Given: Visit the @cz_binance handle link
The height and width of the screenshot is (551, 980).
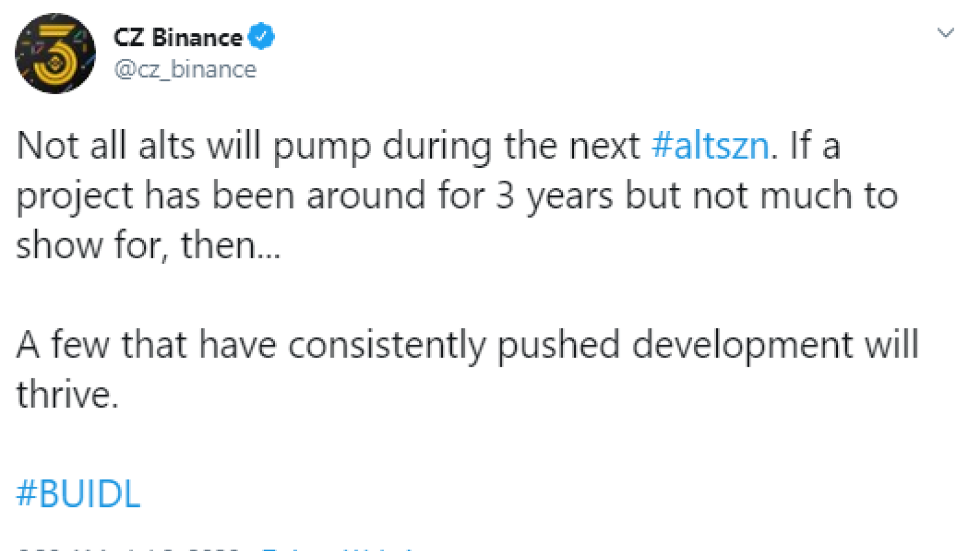Looking at the screenshot, I should (185, 69).
